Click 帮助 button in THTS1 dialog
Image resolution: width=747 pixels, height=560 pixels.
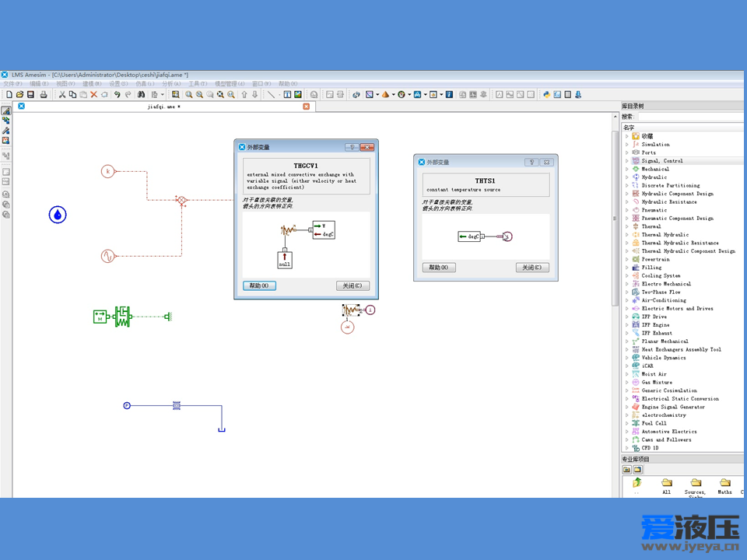[439, 267]
